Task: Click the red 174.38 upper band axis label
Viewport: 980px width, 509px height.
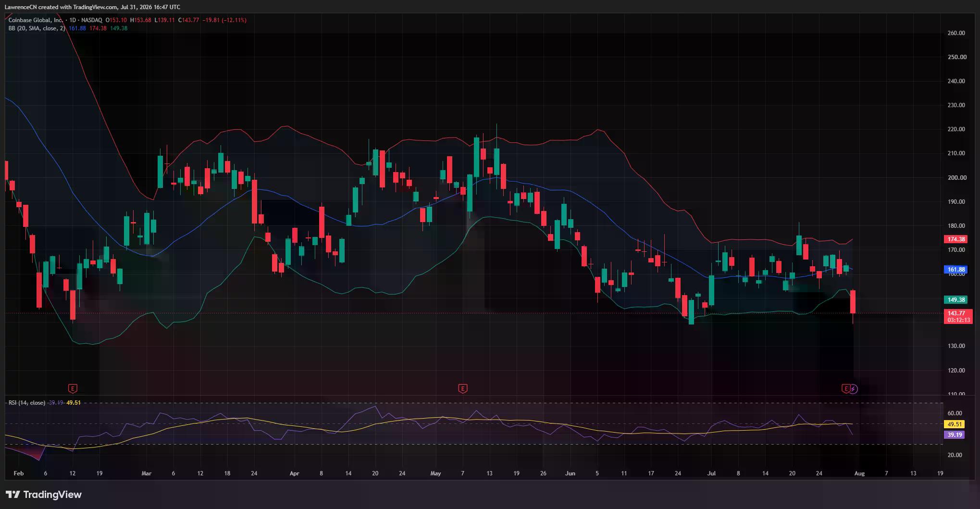Action: point(956,239)
